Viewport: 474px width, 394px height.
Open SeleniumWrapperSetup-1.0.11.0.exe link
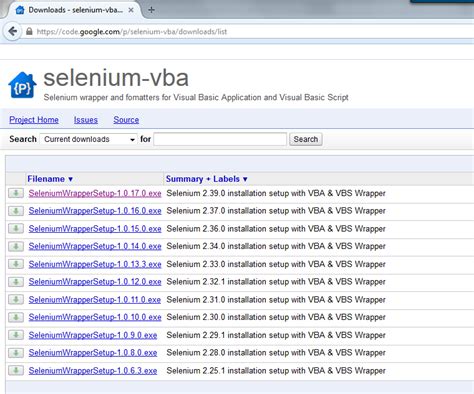pos(95,300)
